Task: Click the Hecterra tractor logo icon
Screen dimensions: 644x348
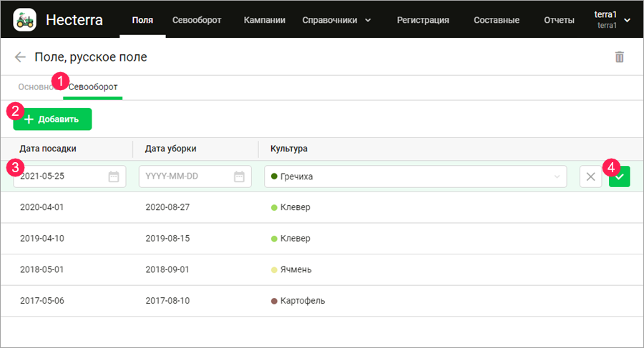Action: (25, 19)
